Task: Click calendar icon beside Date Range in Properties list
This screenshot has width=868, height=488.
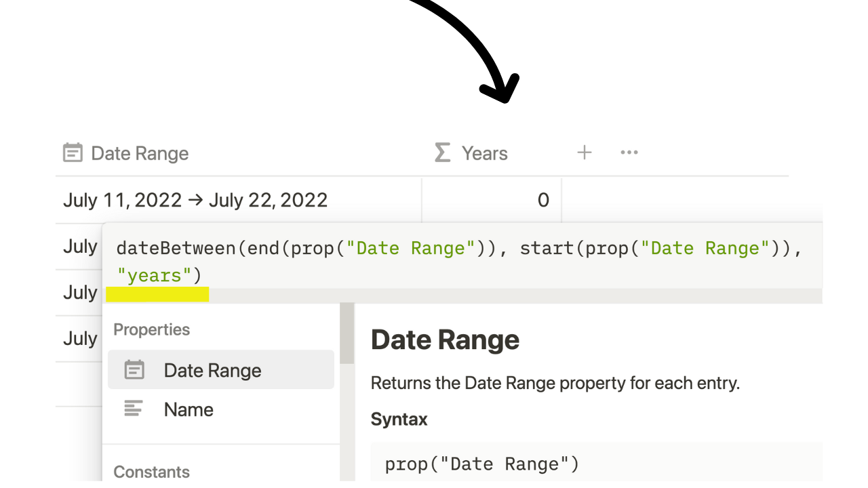Action: tap(134, 370)
